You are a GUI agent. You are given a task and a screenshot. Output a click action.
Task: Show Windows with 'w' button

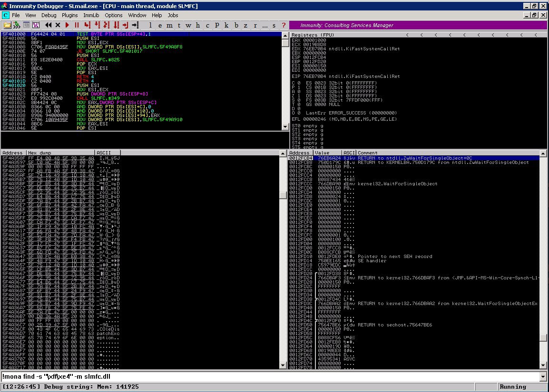pyautogui.click(x=188, y=25)
